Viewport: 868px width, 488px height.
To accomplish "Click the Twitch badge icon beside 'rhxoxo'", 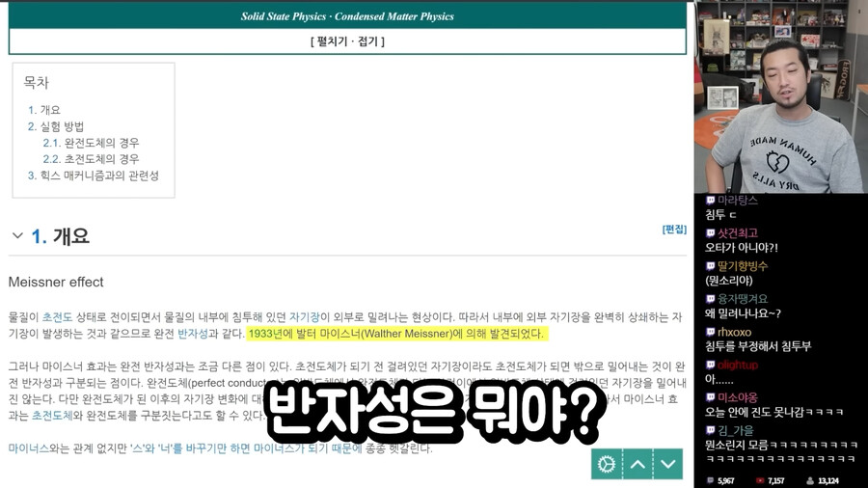I will (x=710, y=332).
